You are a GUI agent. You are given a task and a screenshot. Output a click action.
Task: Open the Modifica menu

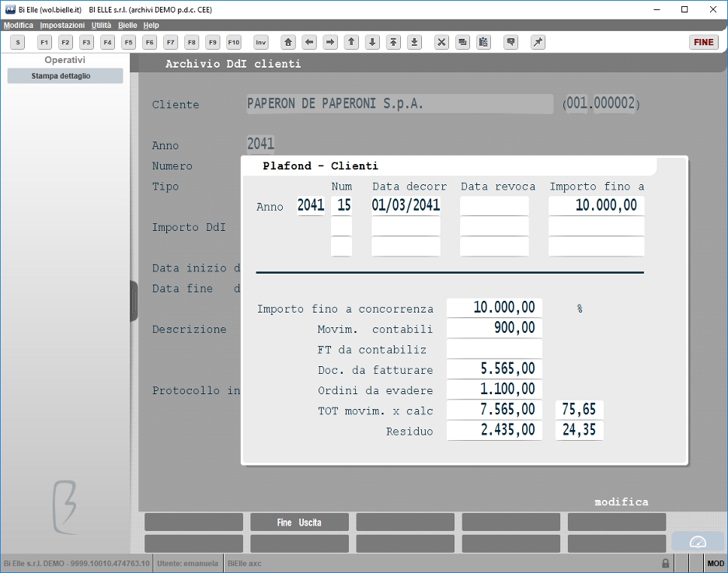(19, 25)
